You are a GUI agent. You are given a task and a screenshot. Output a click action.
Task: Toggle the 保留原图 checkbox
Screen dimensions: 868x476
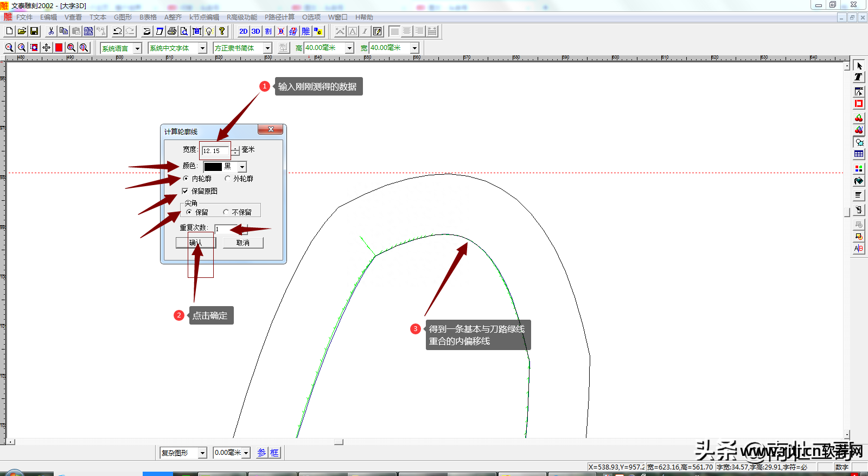(185, 191)
